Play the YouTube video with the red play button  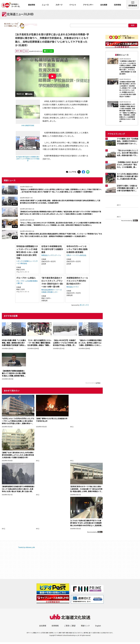tap(52, 76)
